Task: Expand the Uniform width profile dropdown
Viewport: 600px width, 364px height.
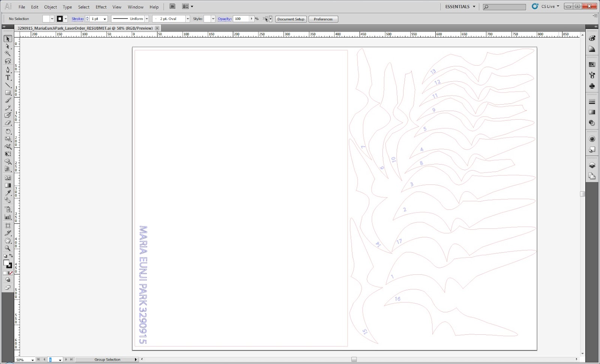Action: tap(147, 19)
